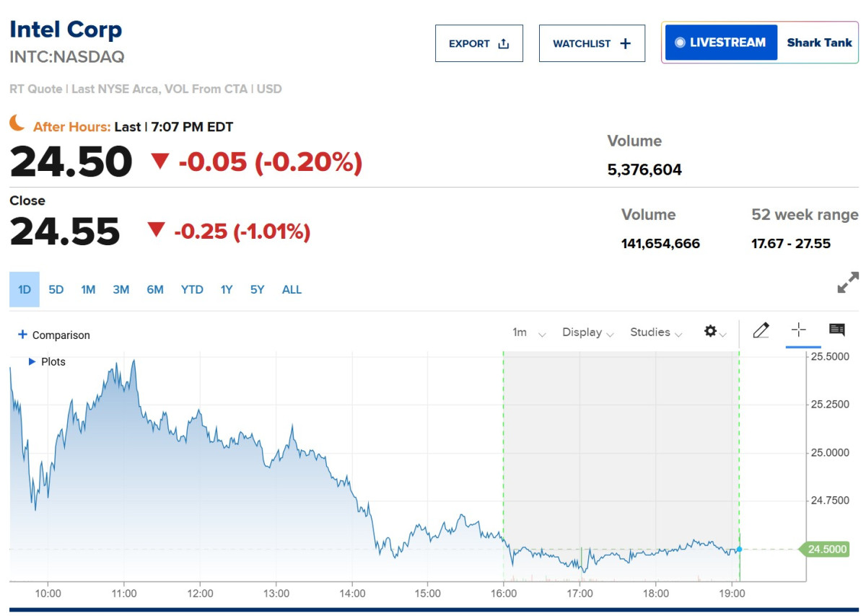The height and width of the screenshot is (616, 866).
Task: Open the 1m interval dropdown
Action: (529, 333)
